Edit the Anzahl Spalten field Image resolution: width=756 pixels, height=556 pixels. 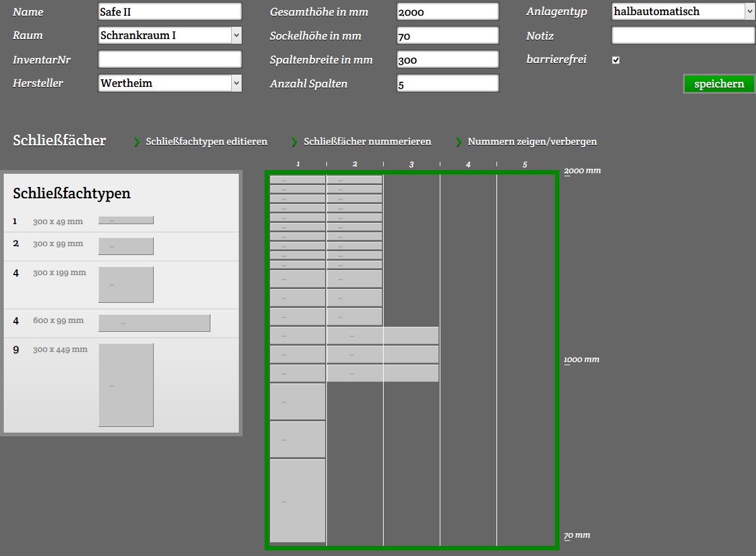click(x=448, y=83)
